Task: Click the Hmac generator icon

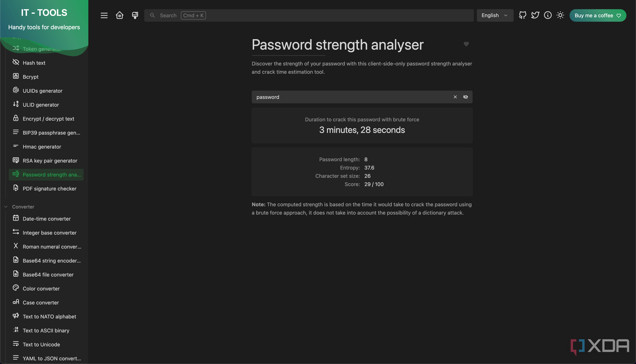Action: tap(16, 146)
